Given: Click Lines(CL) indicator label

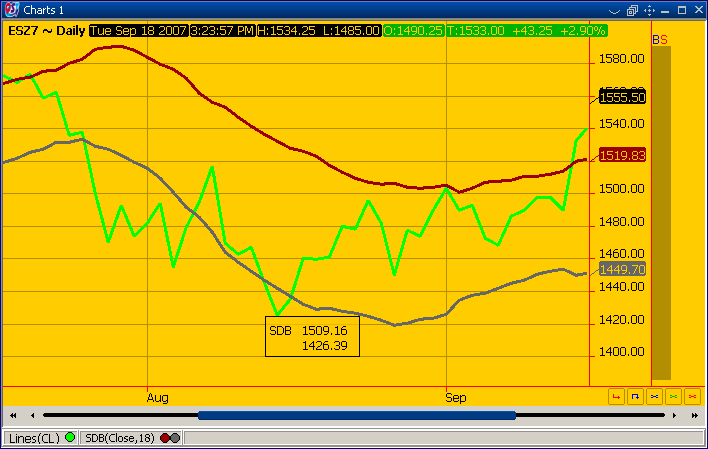Looking at the screenshot, I should click(x=34, y=438).
